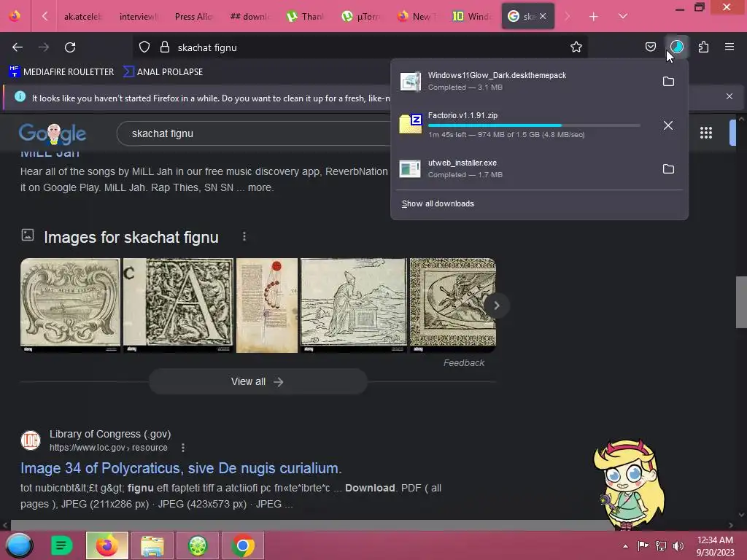Open the Extensions puzzle icon
The height and width of the screenshot is (560, 747).
click(704, 47)
